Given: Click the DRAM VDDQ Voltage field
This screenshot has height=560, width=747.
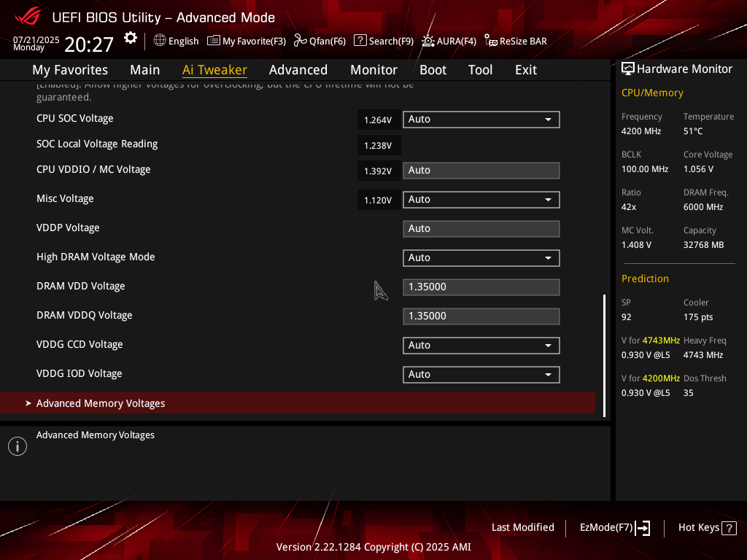Looking at the screenshot, I should pos(481,316).
